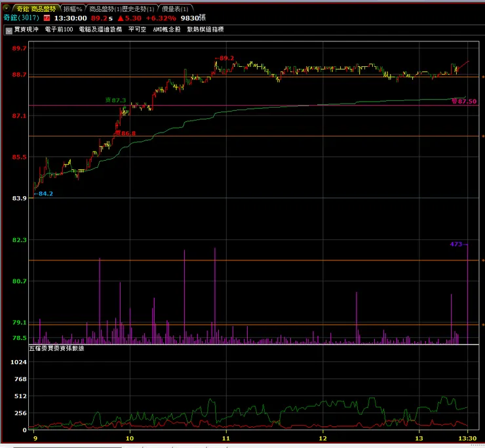Open the 商品盤勢(1)歷史走勢(1) tab
Viewport: 485px width, 448px height.
pos(121,9)
